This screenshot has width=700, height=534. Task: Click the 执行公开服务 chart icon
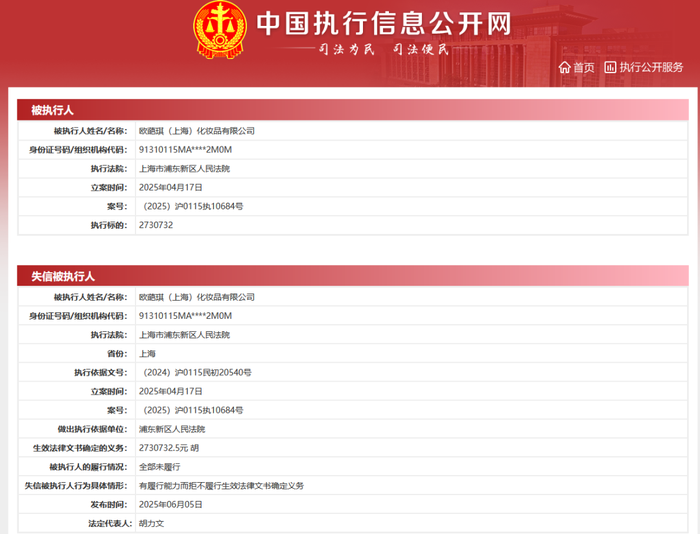click(x=611, y=68)
